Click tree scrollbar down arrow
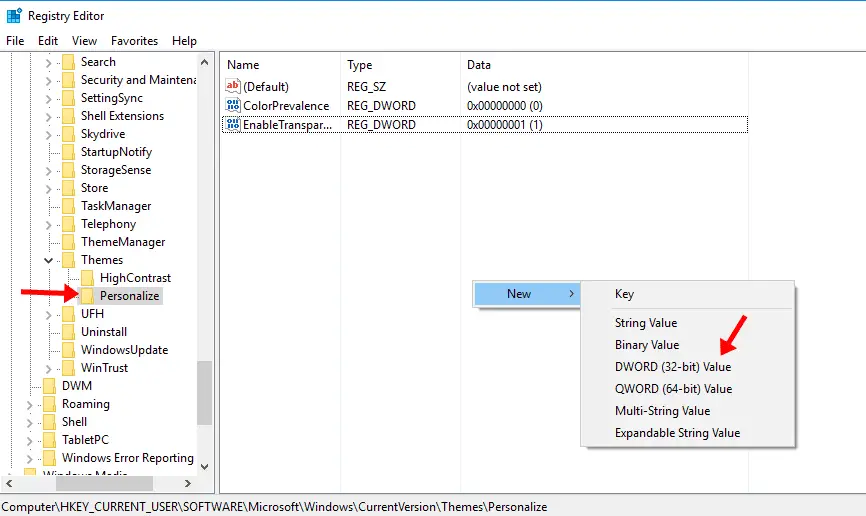The image size is (866, 516). click(204, 467)
